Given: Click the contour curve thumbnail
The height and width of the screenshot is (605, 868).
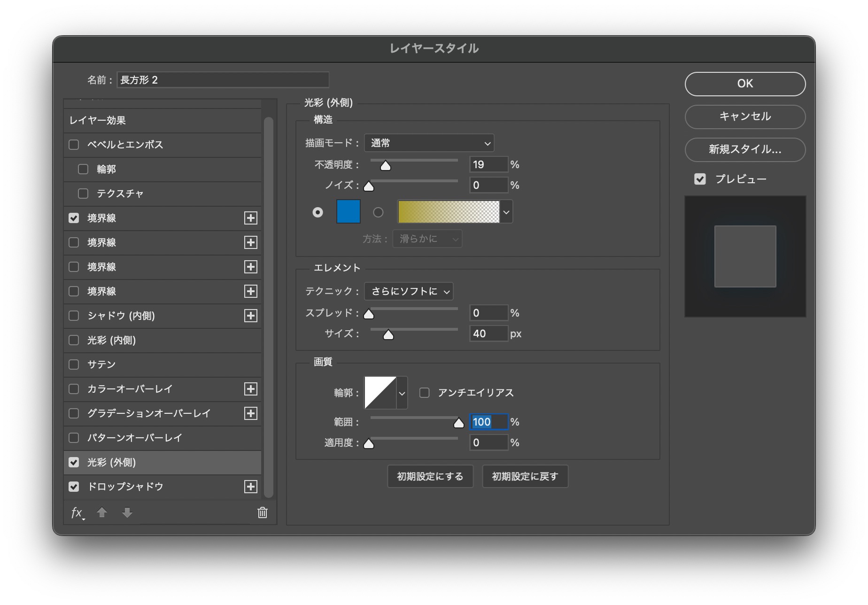Looking at the screenshot, I should pyautogui.click(x=381, y=393).
